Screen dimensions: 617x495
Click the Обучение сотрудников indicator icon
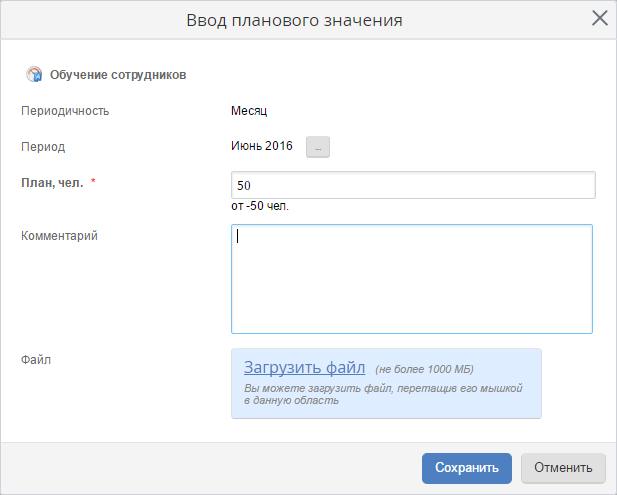pyautogui.click(x=34, y=74)
